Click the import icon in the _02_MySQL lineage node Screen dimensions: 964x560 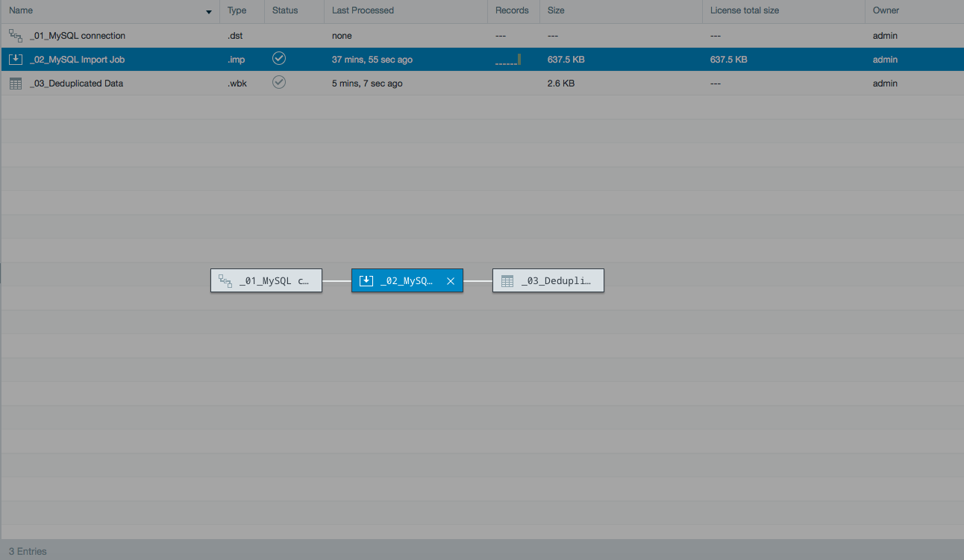pos(366,281)
